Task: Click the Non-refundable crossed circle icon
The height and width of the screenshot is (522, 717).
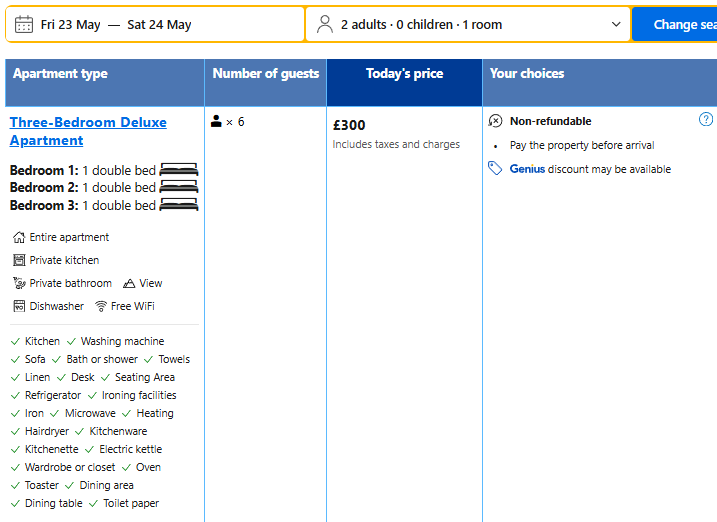Action: point(496,121)
